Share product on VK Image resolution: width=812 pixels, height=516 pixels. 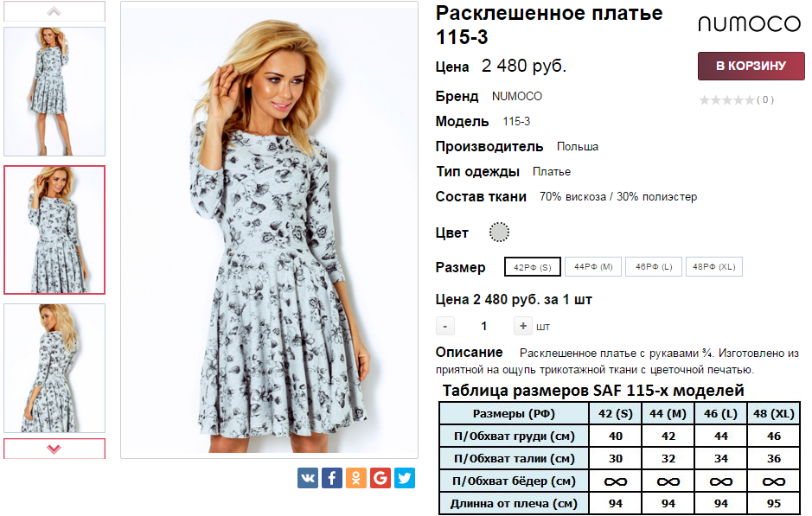coord(308,478)
